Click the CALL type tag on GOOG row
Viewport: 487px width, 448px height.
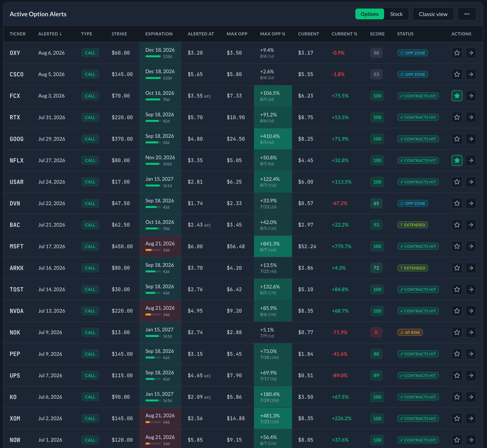point(90,139)
